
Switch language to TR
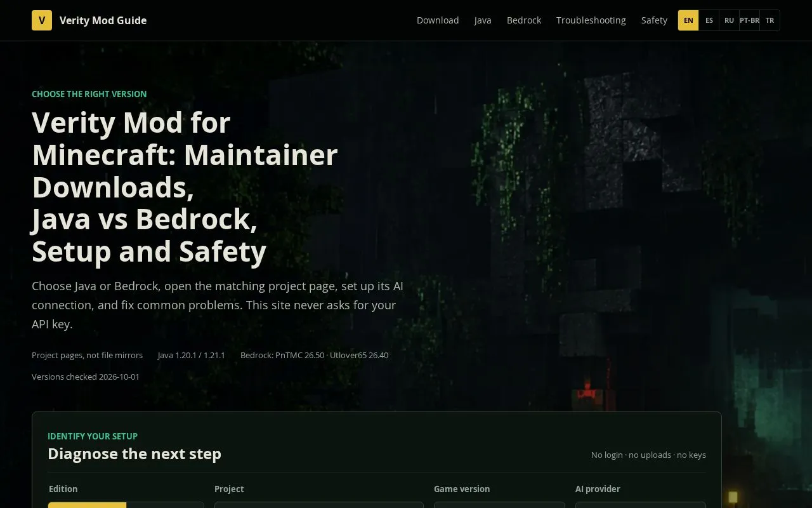click(x=769, y=20)
